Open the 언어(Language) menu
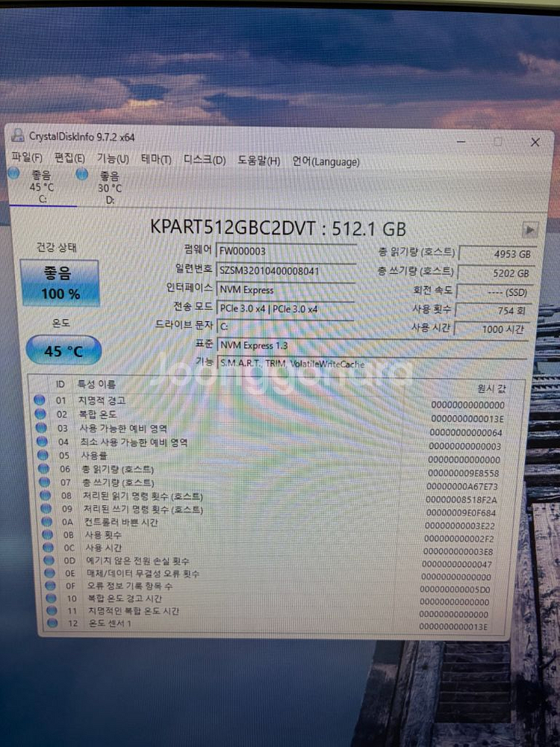The height and width of the screenshot is (747, 560). [326, 162]
